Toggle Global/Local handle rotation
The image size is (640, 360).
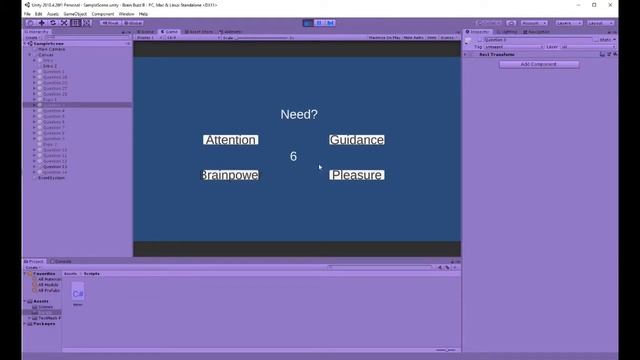coord(133,23)
